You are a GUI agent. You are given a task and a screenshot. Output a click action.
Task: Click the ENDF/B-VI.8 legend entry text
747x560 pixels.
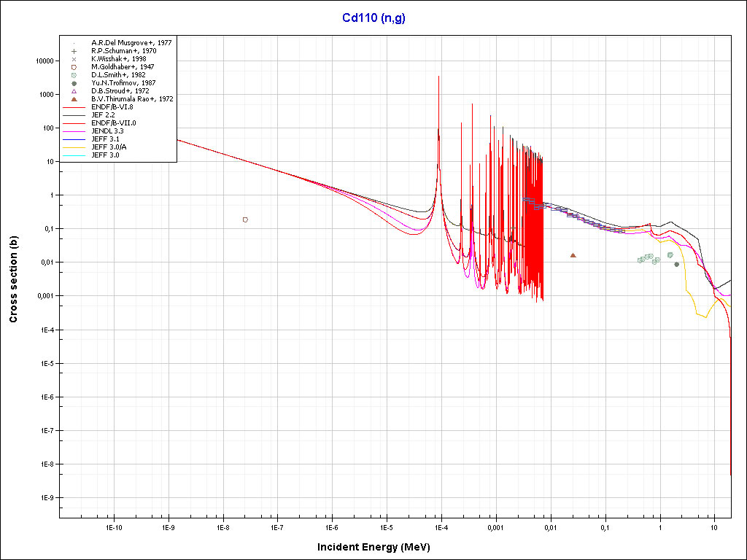coord(112,106)
